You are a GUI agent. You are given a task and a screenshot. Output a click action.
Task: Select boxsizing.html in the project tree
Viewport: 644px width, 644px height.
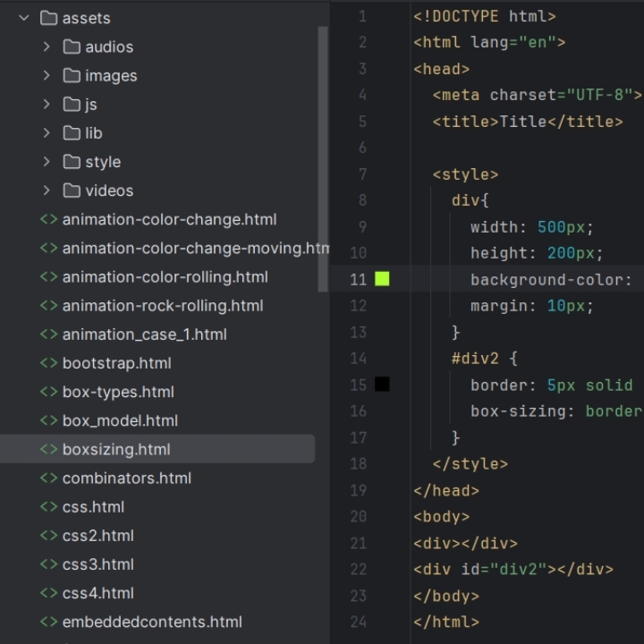tap(116, 449)
